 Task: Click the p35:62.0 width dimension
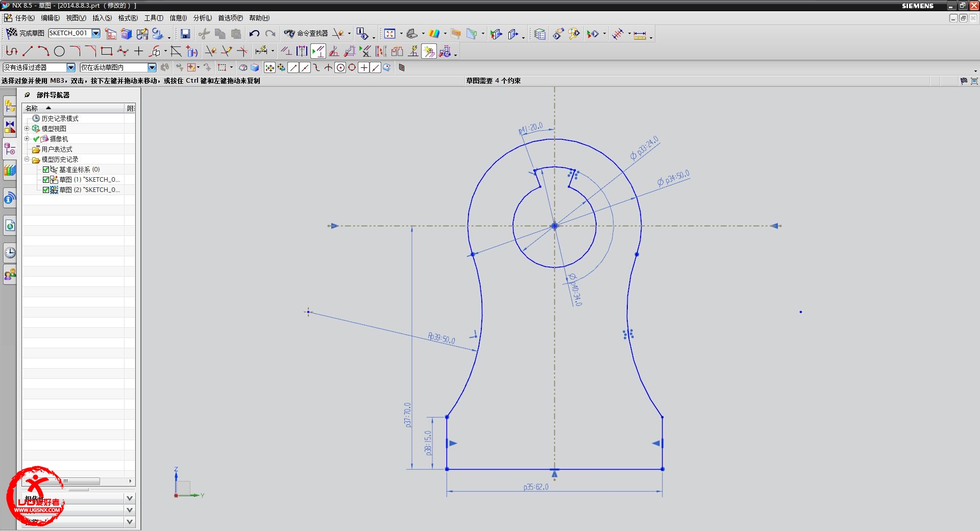tap(536, 487)
